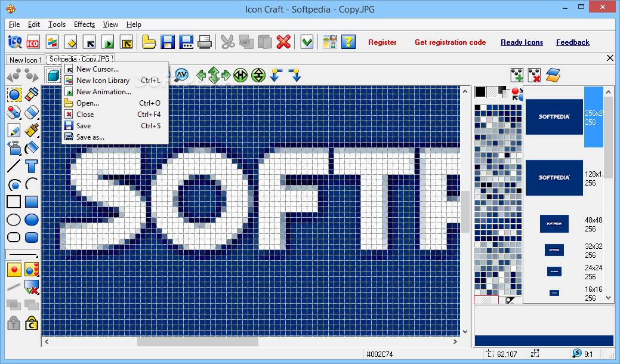Open the Effects menu
Viewport: 620px width, 364px height.
point(84,24)
